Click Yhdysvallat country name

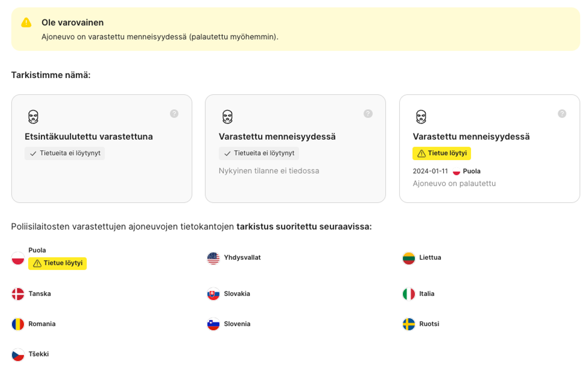[242, 258]
